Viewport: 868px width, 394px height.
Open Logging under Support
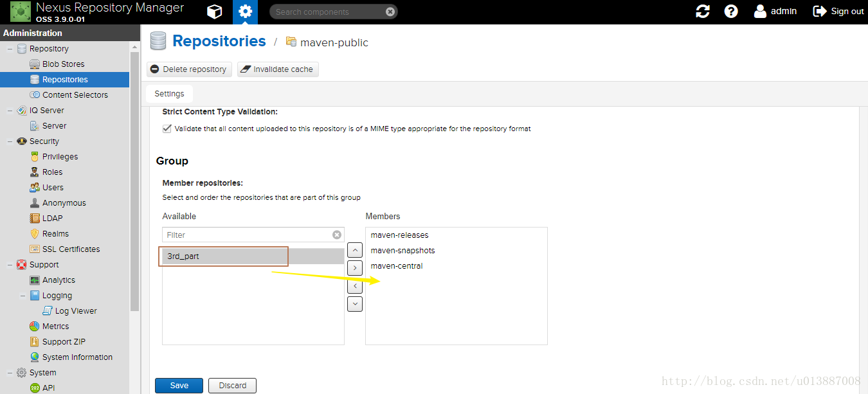pyautogui.click(x=51, y=295)
